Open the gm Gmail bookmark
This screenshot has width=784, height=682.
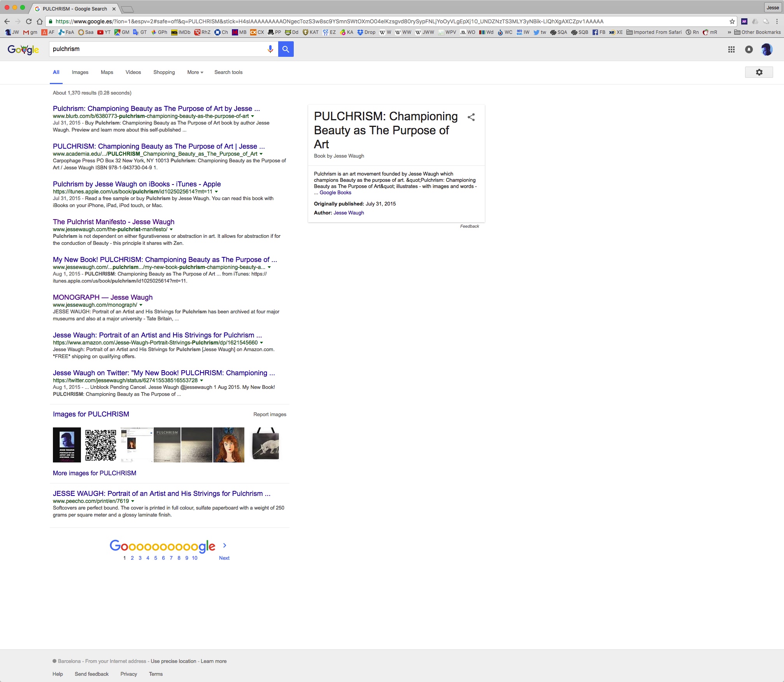pyautogui.click(x=30, y=32)
